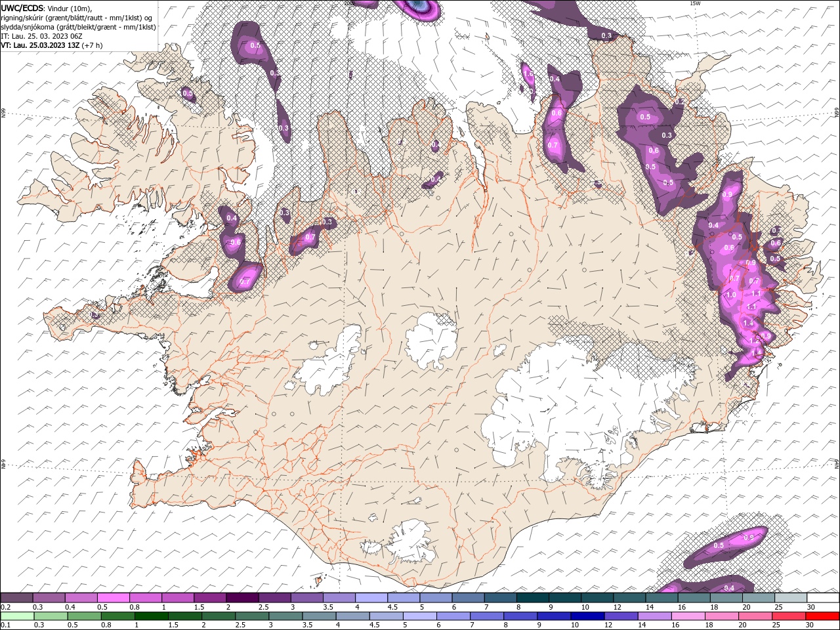Click the bright pink 0.5 snow legend swatch
The width and height of the screenshot is (840, 630).
[113, 598]
